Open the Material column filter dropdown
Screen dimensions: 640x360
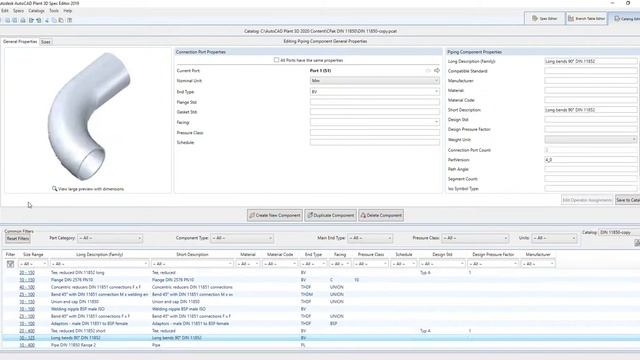point(247,264)
